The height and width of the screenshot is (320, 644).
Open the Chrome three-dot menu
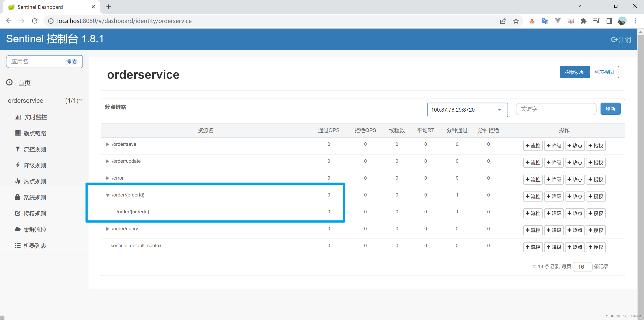pos(635,21)
